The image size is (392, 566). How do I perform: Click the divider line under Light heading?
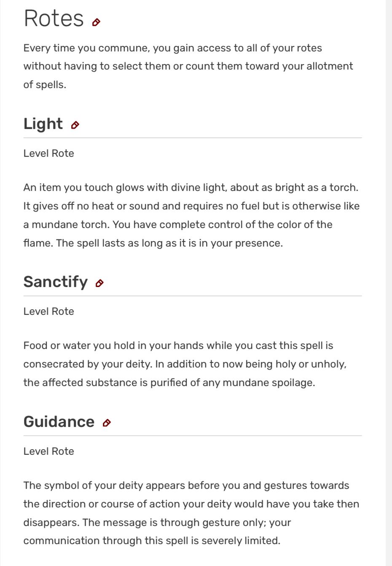point(192,138)
